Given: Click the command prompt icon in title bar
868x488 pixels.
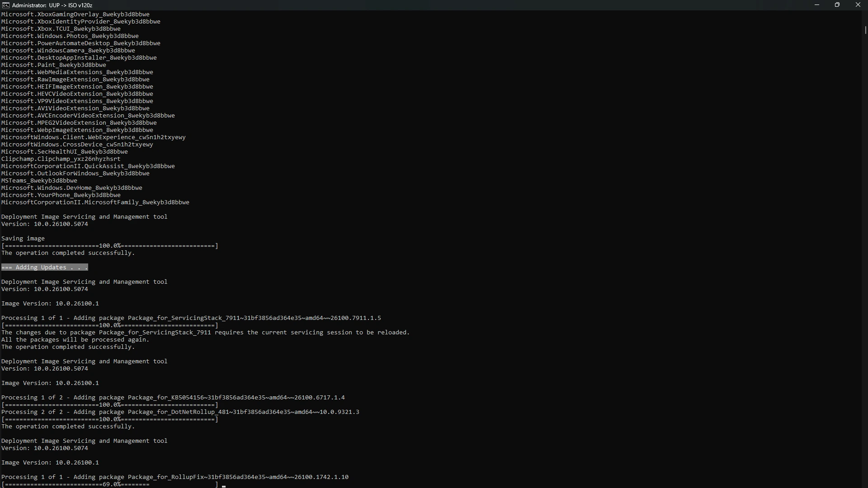Looking at the screenshot, I should coord(5,5).
